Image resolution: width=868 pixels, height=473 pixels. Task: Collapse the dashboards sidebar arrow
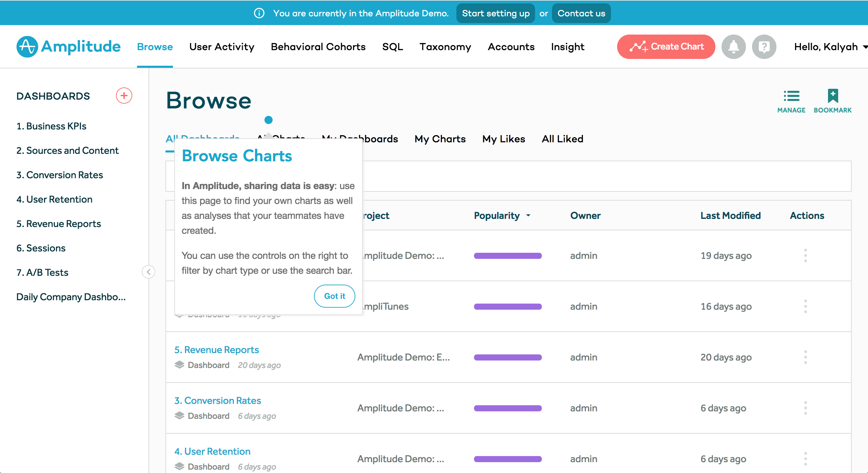149,272
